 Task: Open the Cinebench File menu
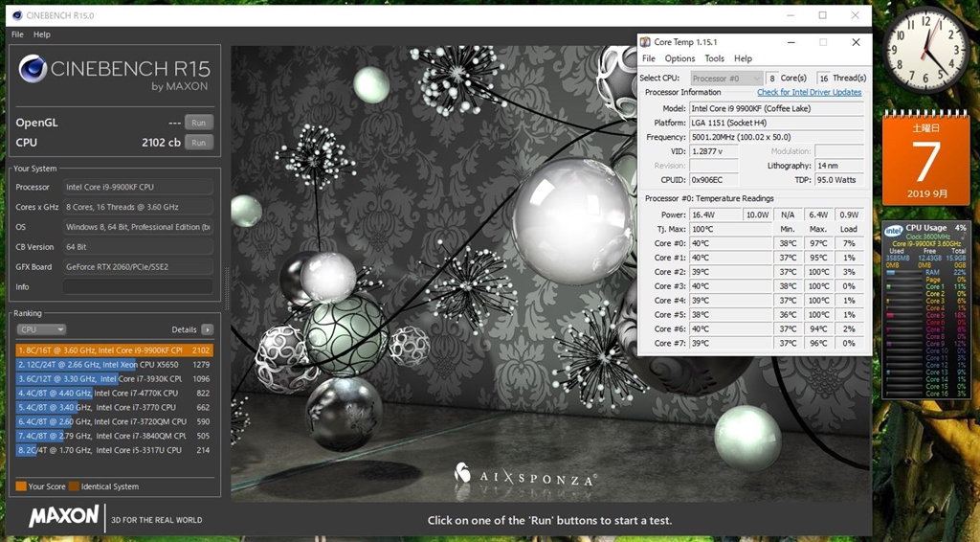(x=17, y=34)
